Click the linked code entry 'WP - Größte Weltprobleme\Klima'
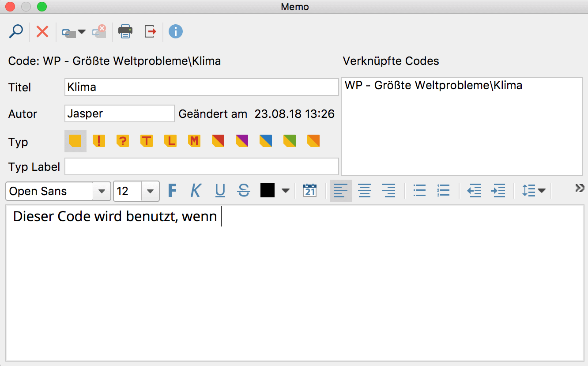The height and width of the screenshot is (366, 588). click(x=433, y=85)
